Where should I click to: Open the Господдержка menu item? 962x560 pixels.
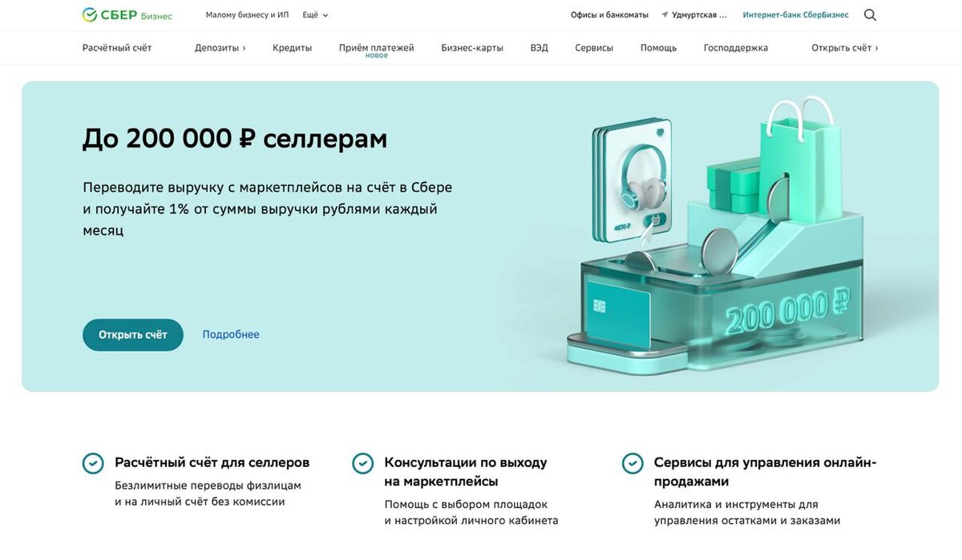[x=736, y=48]
